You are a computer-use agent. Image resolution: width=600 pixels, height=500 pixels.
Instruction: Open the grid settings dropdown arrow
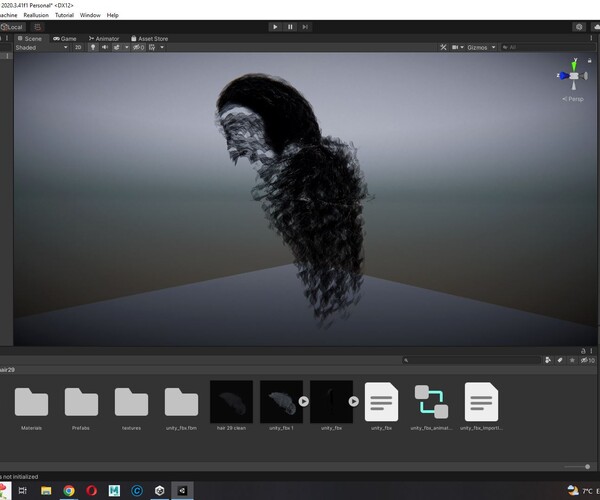pos(162,47)
